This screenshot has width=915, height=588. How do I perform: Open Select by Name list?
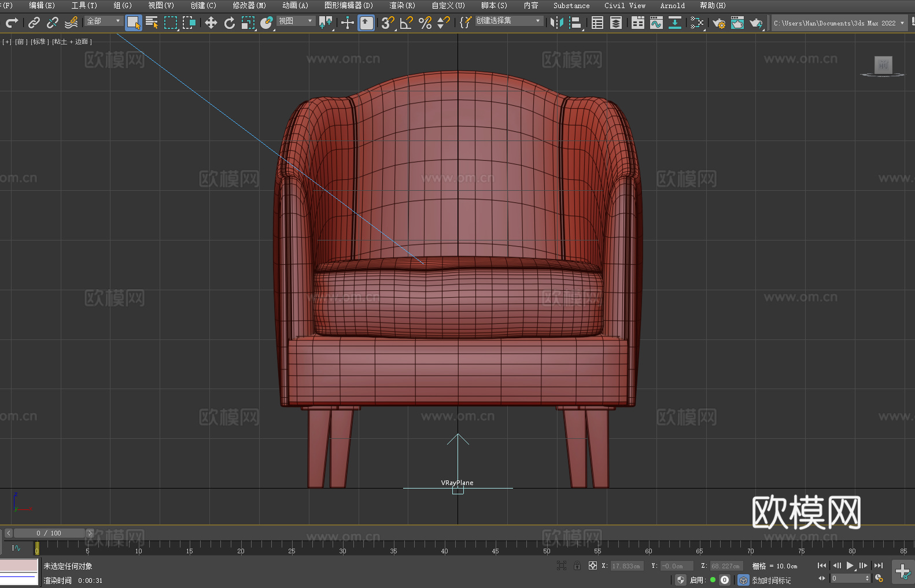click(152, 23)
